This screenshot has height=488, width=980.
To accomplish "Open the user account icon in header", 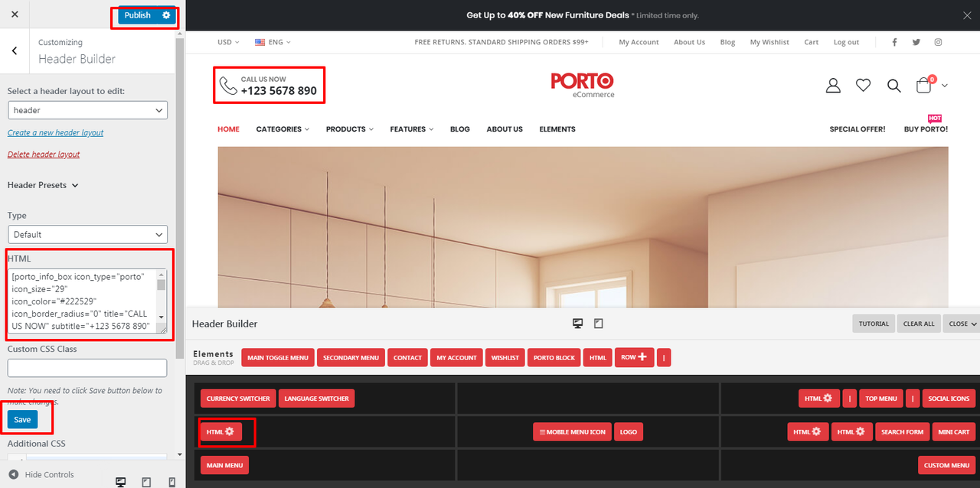I will pos(833,86).
